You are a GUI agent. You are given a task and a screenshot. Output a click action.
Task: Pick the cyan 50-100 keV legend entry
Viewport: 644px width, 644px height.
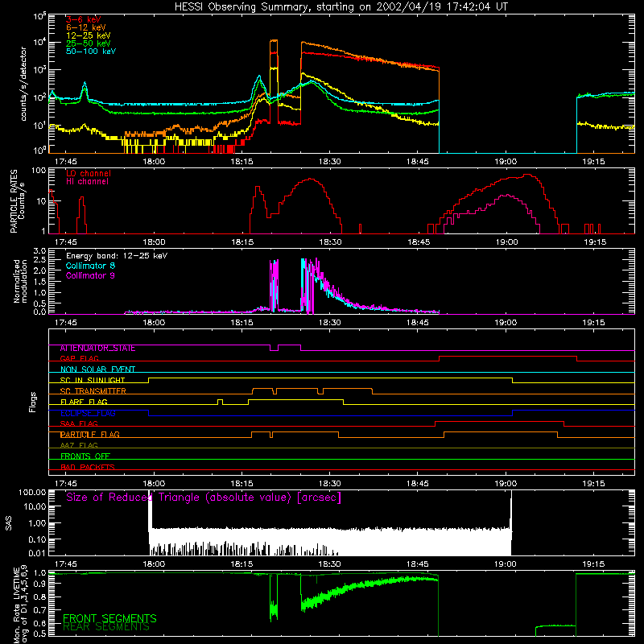click(x=91, y=52)
